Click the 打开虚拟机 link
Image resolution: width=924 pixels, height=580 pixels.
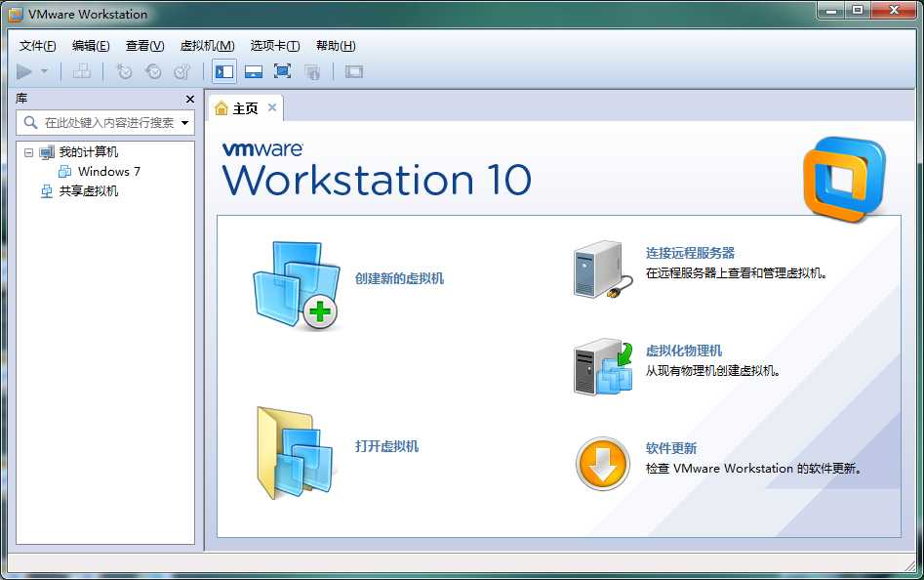coord(386,446)
